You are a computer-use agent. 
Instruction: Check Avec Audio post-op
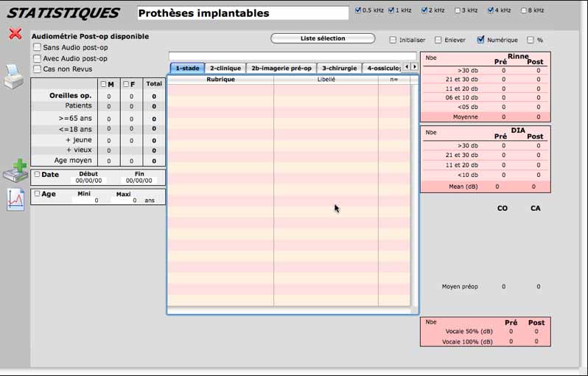click(x=37, y=58)
